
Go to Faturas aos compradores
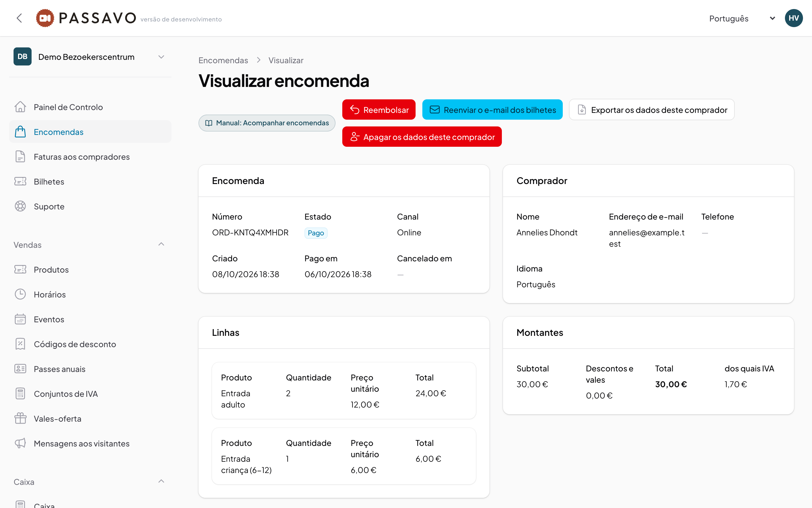(90, 157)
